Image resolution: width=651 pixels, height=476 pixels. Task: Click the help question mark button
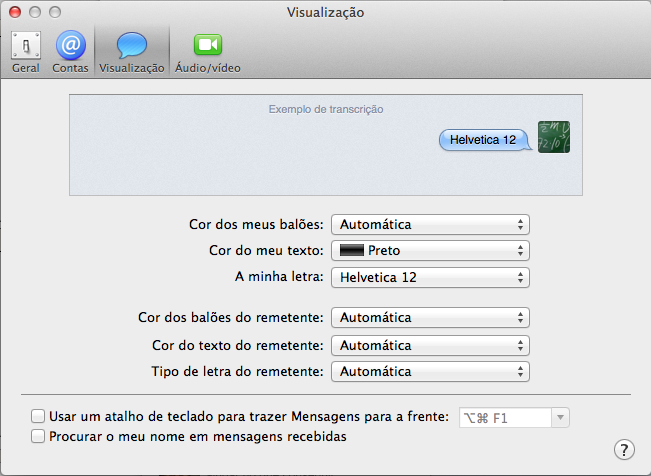pyautogui.click(x=624, y=449)
